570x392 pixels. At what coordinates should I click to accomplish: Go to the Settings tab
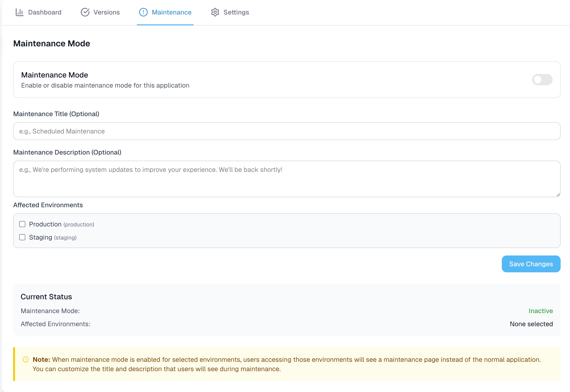236,12
